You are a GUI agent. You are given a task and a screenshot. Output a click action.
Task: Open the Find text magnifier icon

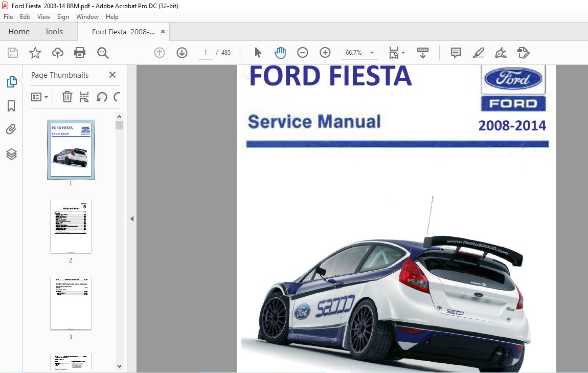tap(103, 53)
